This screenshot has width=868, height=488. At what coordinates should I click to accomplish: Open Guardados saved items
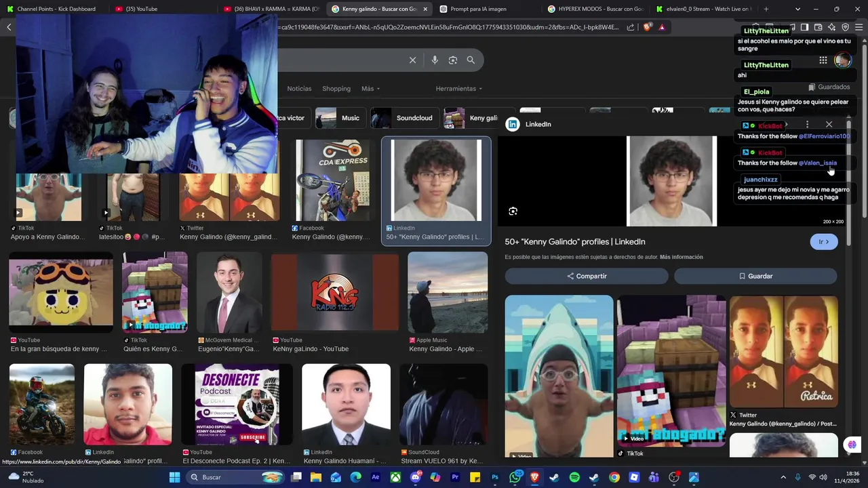coord(829,87)
